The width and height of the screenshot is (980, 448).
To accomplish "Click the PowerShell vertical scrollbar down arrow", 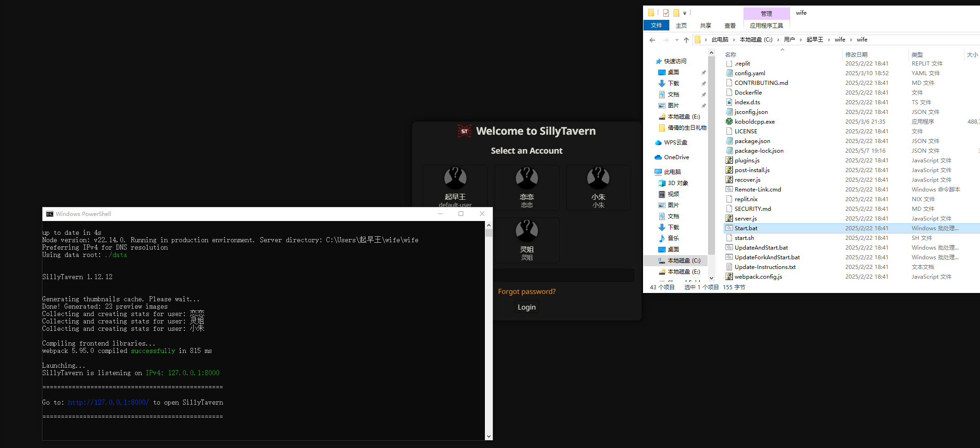I will pyautogui.click(x=489, y=436).
